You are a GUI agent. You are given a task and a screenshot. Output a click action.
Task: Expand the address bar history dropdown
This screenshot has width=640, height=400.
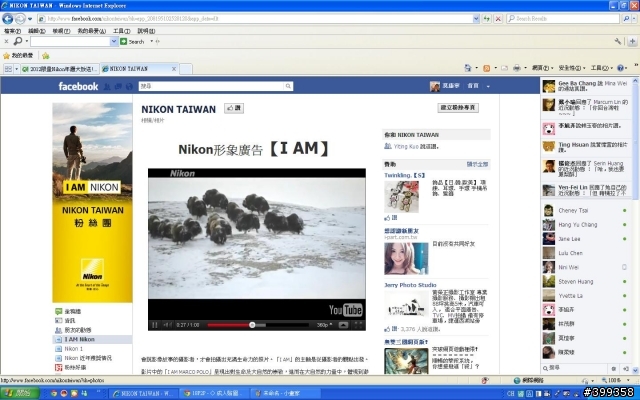click(x=476, y=18)
